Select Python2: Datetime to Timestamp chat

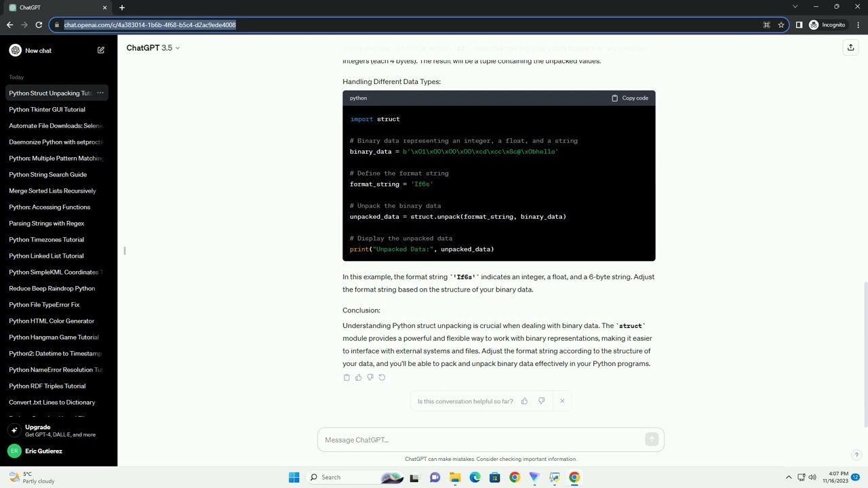tap(58, 353)
